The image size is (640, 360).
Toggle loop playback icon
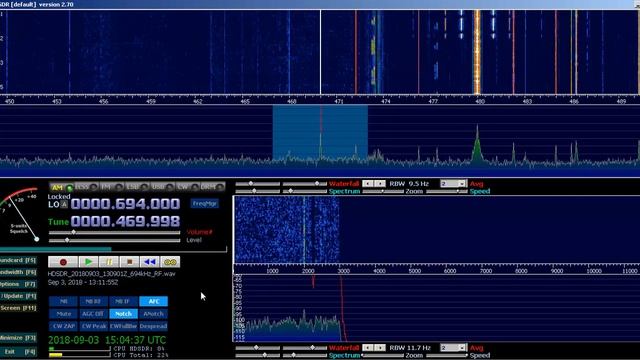coord(170,262)
